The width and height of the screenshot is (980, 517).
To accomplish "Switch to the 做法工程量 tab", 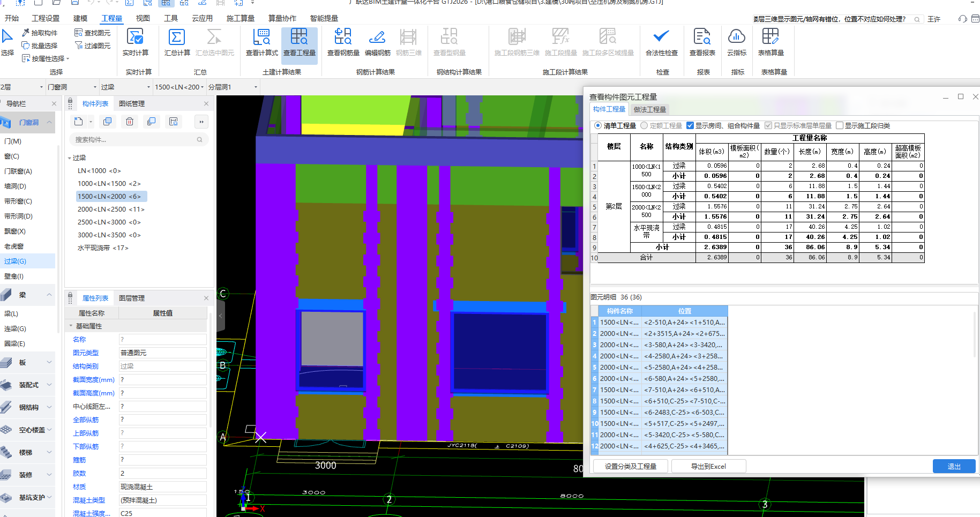I will pyautogui.click(x=649, y=109).
